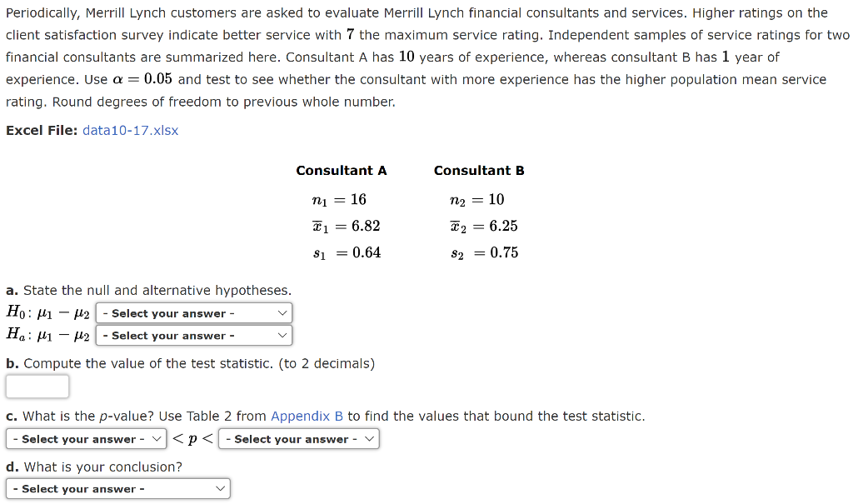The width and height of the screenshot is (853, 504).
Task: Click the chevron on the H0 selector
Action: pyautogui.click(x=283, y=313)
